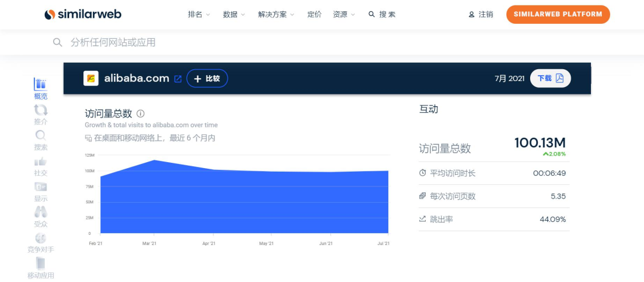
Task: Click the 搜索 item in the top navigation
Action: [x=382, y=14]
